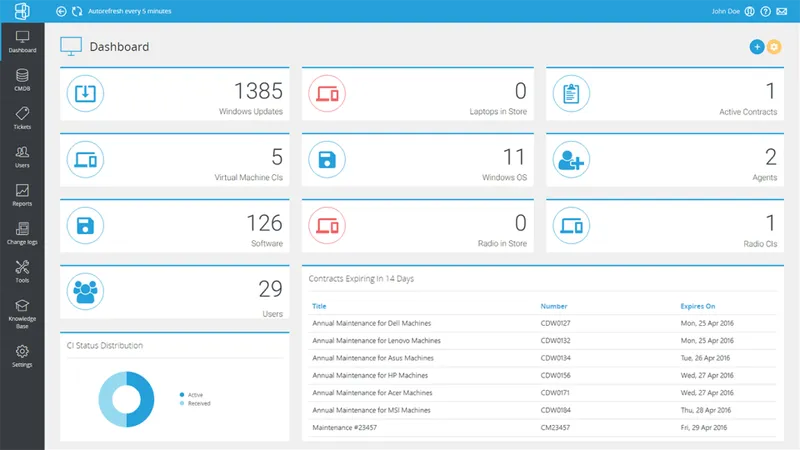Open Tools in the sidebar

[22, 272]
